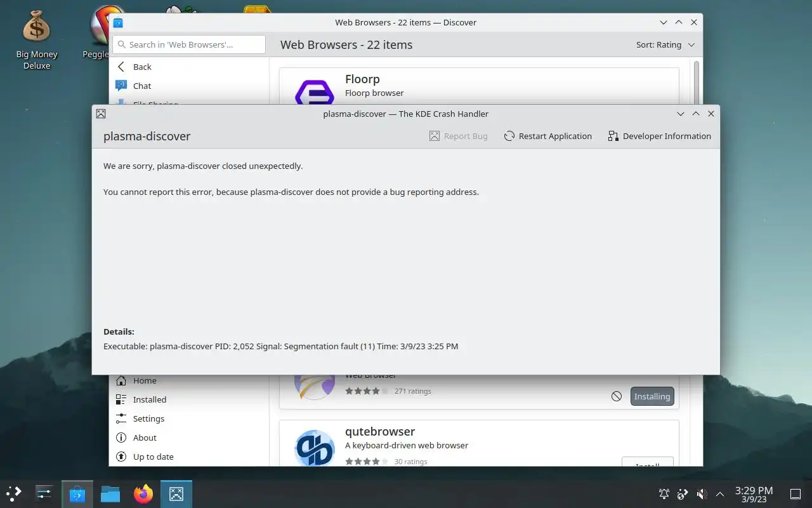Screen dimensions: 812x508
Task: Launch Firefox from the taskbar
Action: 143,493
